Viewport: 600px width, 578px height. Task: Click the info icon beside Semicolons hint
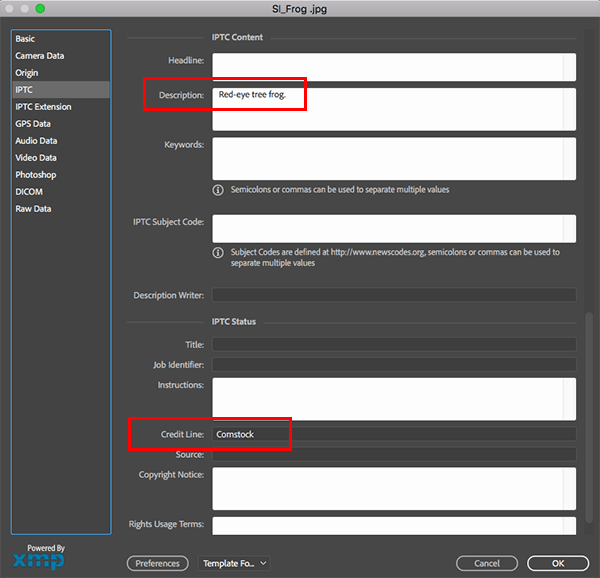(x=218, y=190)
